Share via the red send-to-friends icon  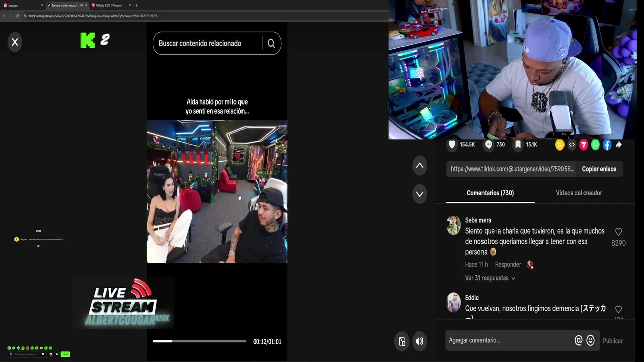coord(584,145)
